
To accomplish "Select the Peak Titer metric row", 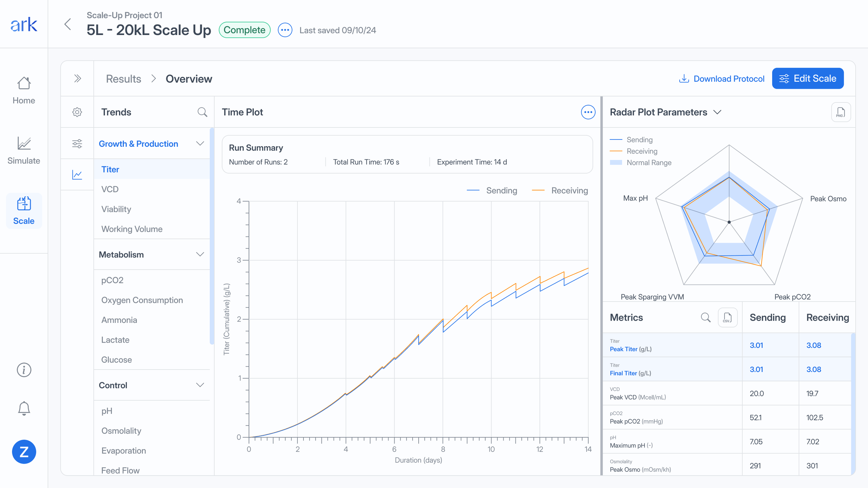I will click(x=727, y=345).
